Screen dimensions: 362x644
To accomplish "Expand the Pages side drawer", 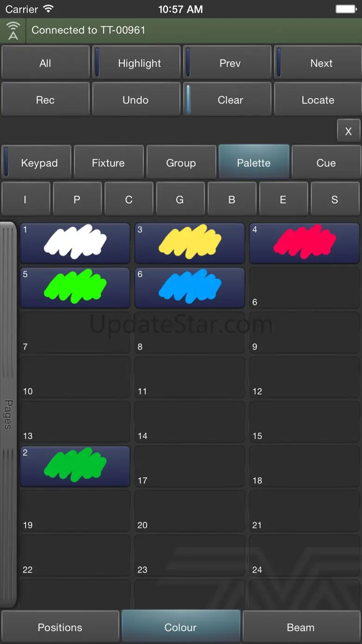I will click(8, 414).
